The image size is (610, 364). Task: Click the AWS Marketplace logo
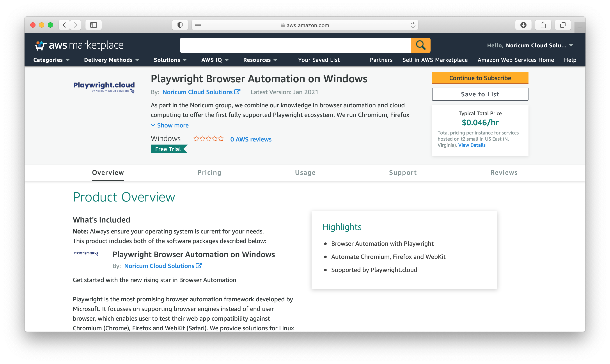(x=79, y=45)
